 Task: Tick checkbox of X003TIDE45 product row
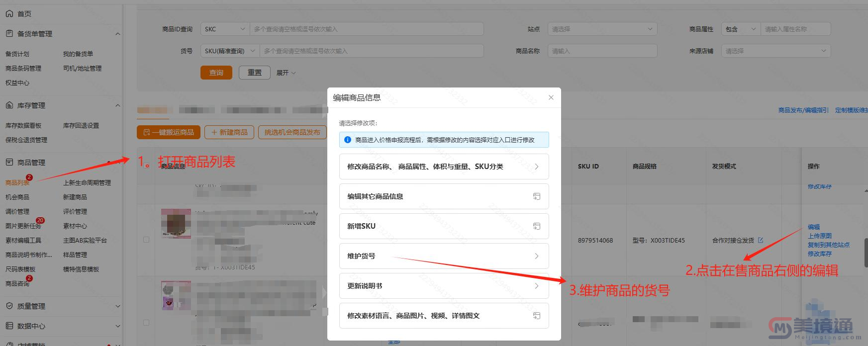click(146, 240)
